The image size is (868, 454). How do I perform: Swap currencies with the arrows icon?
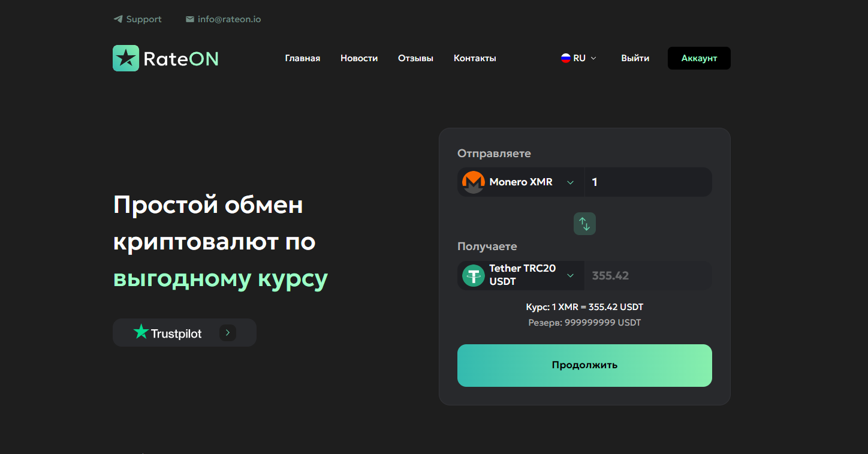[x=584, y=224]
